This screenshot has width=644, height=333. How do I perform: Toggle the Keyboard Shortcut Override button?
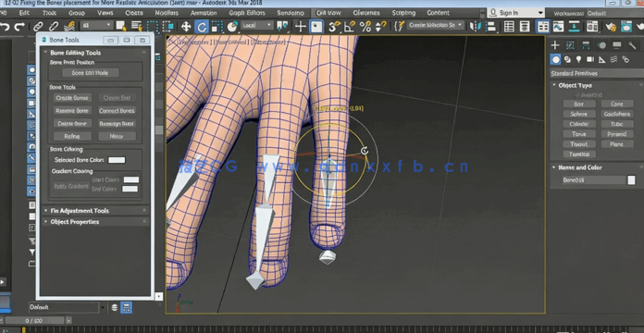tap(316, 27)
